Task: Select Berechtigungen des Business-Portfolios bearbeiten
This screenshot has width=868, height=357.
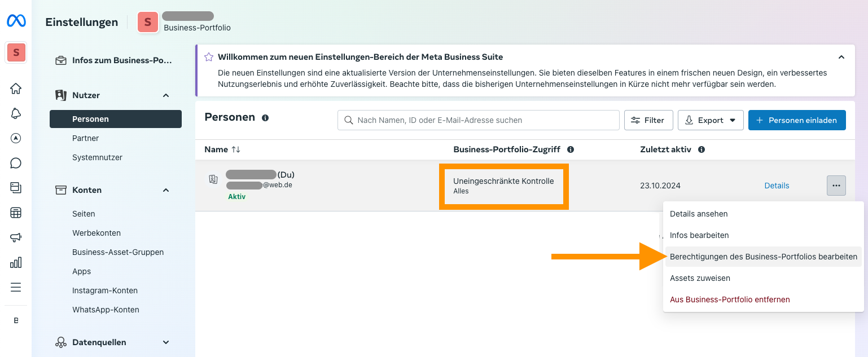Action: click(x=764, y=257)
